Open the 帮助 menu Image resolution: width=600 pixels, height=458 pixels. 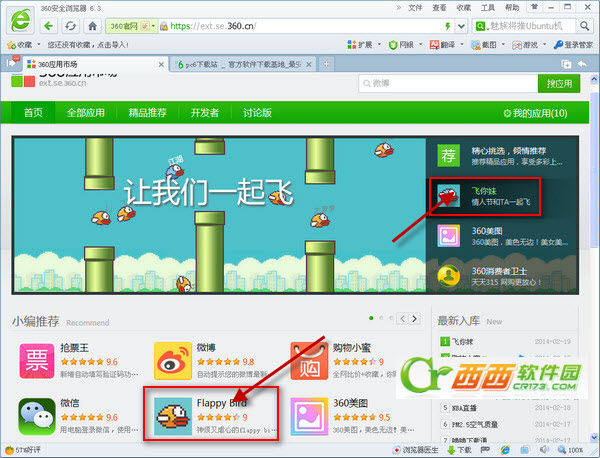[x=512, y=8]
